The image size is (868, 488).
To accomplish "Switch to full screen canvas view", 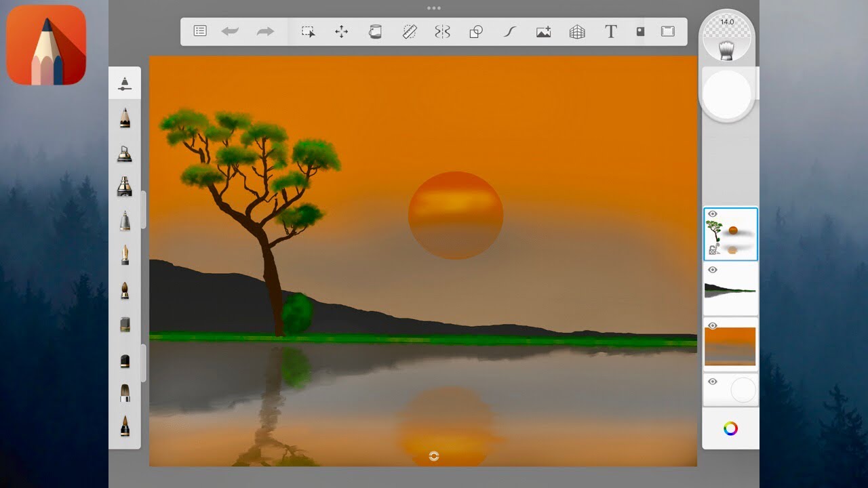I will (668, 31).
